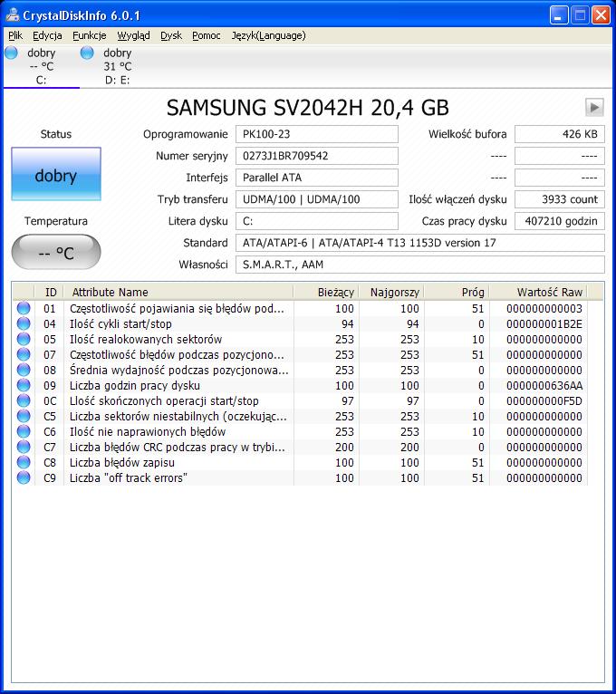616x694 pixels.
Task: Select disk D: E: status circle icon
Action: point(87,53)
